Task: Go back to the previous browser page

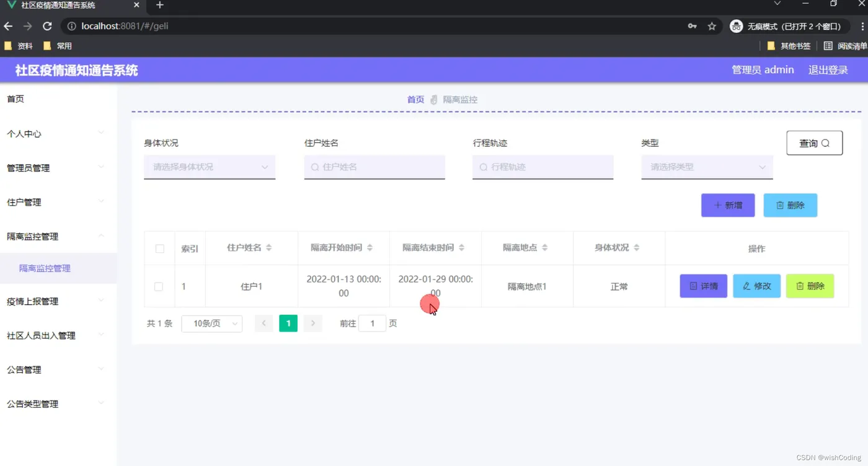Action: coord(8,26)
